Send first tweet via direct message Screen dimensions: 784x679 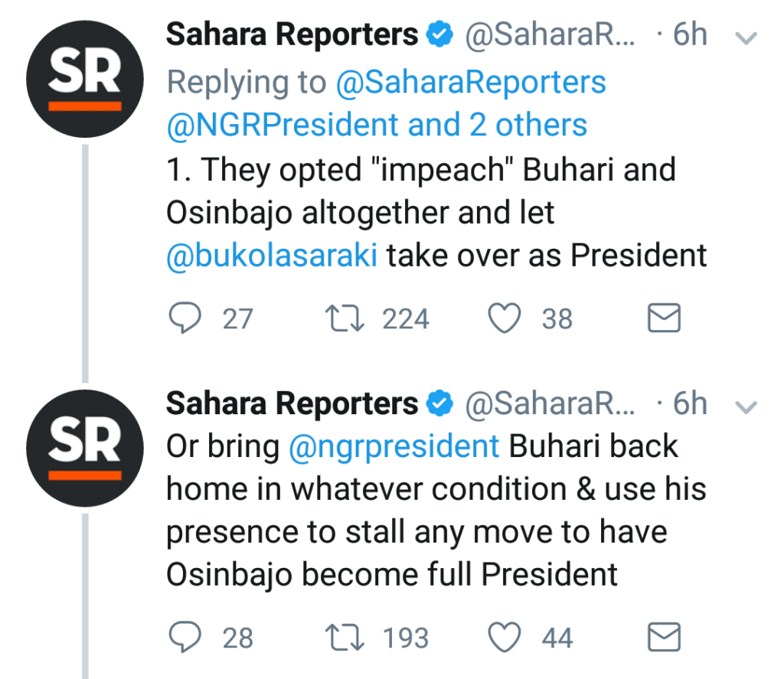click(x=664, y=318)
